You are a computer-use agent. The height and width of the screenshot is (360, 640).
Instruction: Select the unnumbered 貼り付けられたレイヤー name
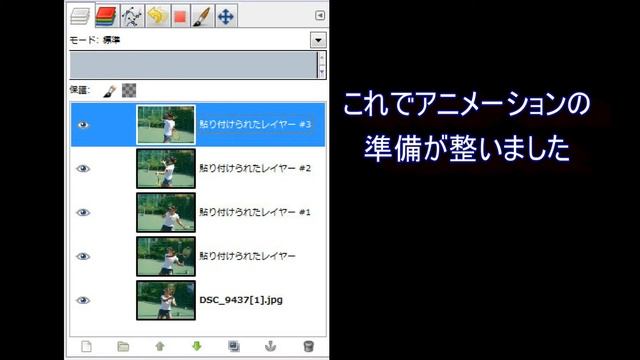(x=247, y=256)
